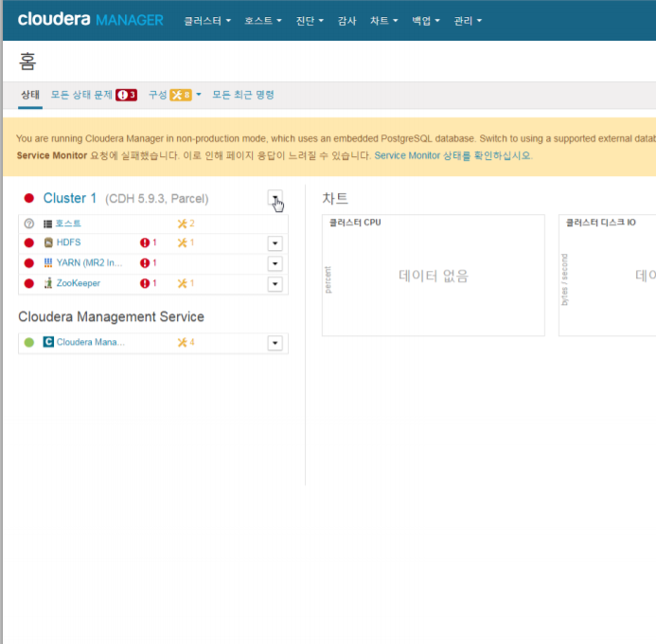Screen dimensions: 656x644
Task: Click the ZooKeeper service icon
Action: [x=48, y=283]
